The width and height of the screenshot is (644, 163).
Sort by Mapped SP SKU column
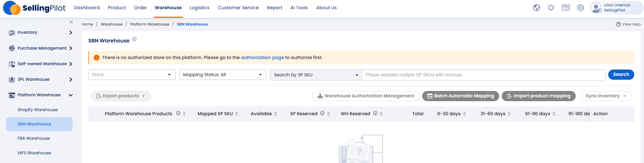[x=237, y=114]
